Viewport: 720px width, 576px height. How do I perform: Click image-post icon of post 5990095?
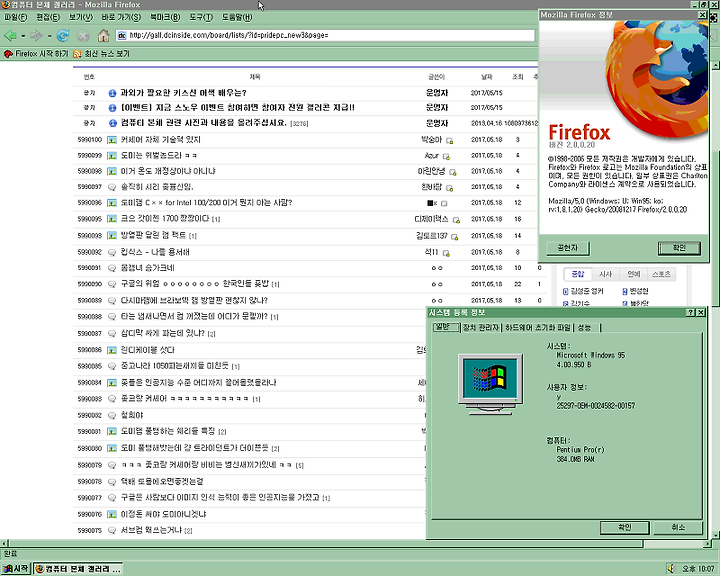pyautogui.click(x=112, y=220)
